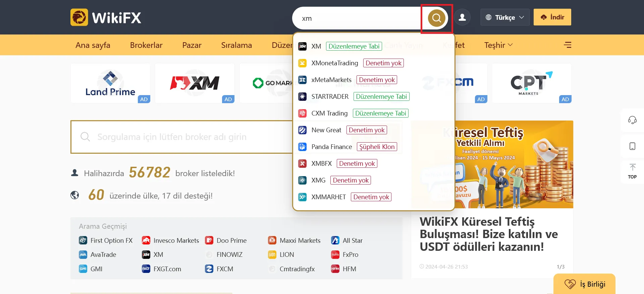Image resolution: width=644 pixels, height=294 pixels.
Task: Go to Ana sayfa tab
Action: [93, 45]
